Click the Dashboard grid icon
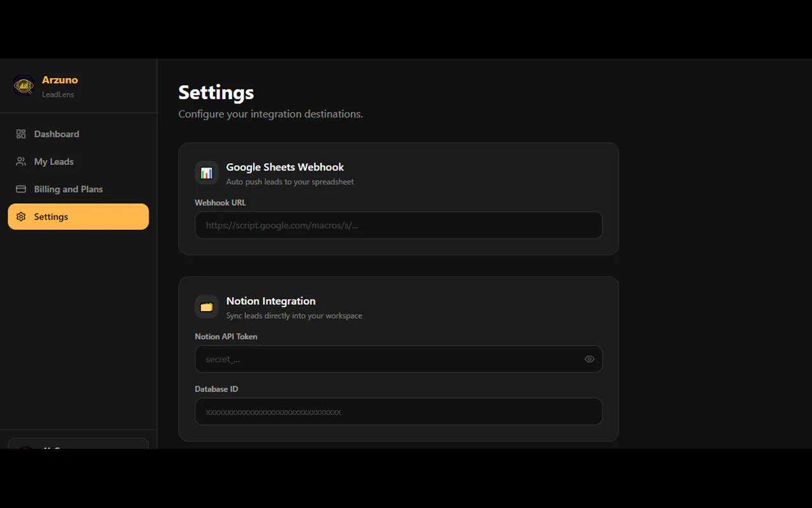 (x=21, y=134)
